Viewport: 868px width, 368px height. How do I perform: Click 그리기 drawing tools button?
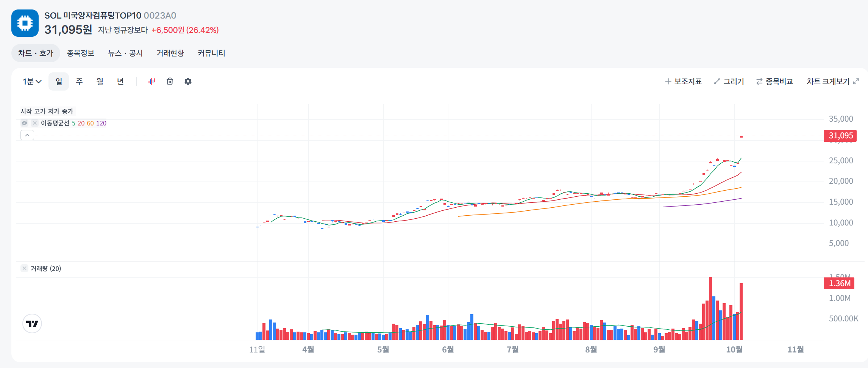(729, 81)
